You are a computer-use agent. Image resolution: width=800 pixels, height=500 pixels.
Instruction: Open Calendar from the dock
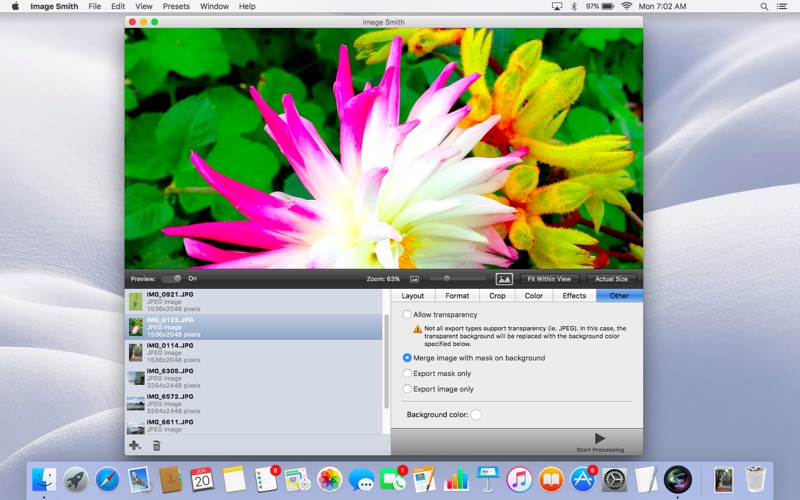(x=202, y=480)
